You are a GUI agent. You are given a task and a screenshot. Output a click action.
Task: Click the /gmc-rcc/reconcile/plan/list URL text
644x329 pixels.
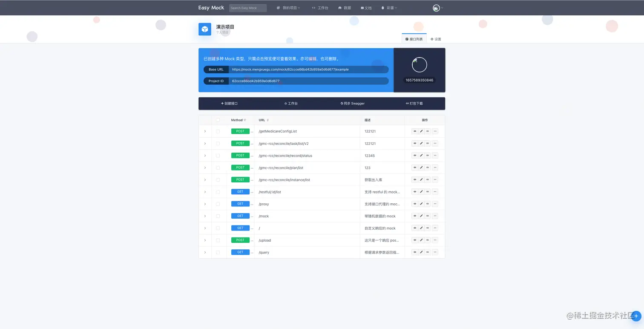coord(281,168)
